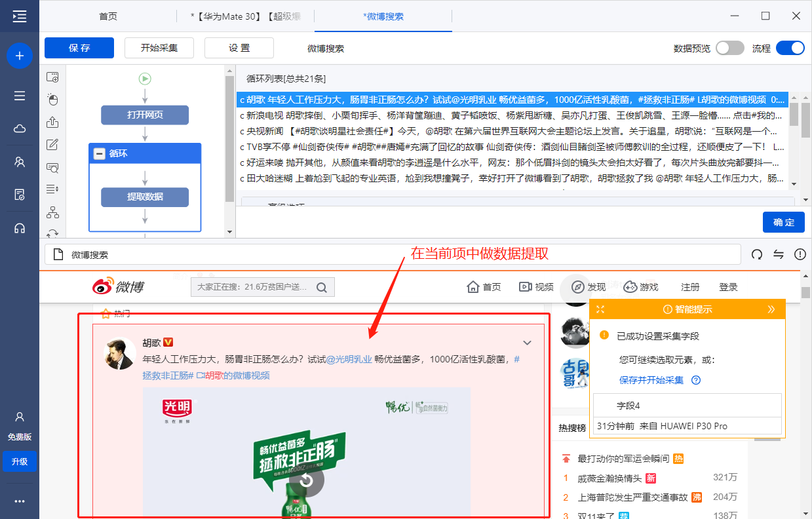Open Weibo 发现 navigation item
This screenshot has width=812, height=519.
click(589, 287)
